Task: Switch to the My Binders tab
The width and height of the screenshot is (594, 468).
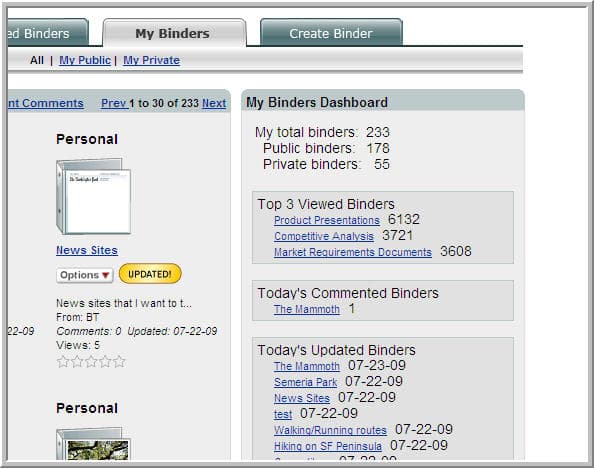Action: pos(173,33)
